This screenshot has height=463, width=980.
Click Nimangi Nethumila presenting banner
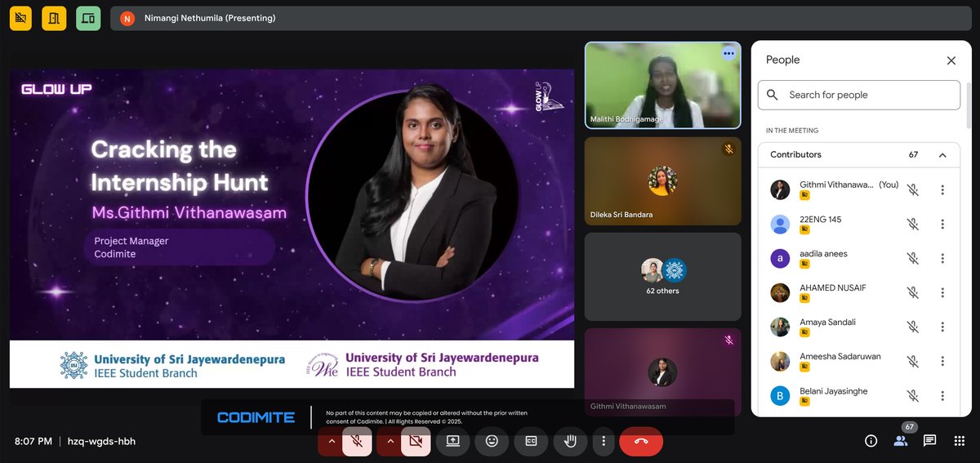[x=541, y=18]
